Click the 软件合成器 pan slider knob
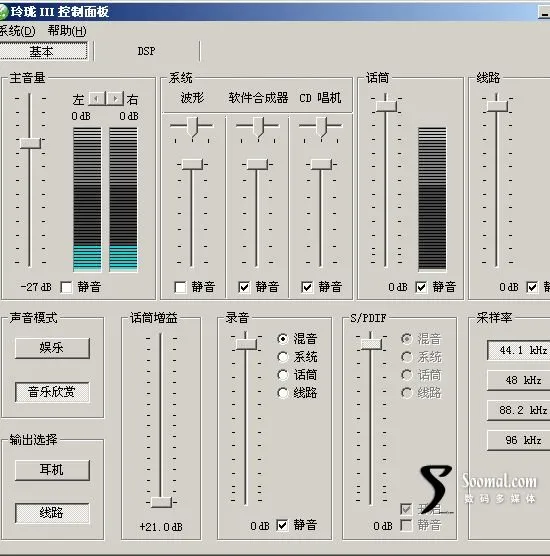 [x=258, y=127]
